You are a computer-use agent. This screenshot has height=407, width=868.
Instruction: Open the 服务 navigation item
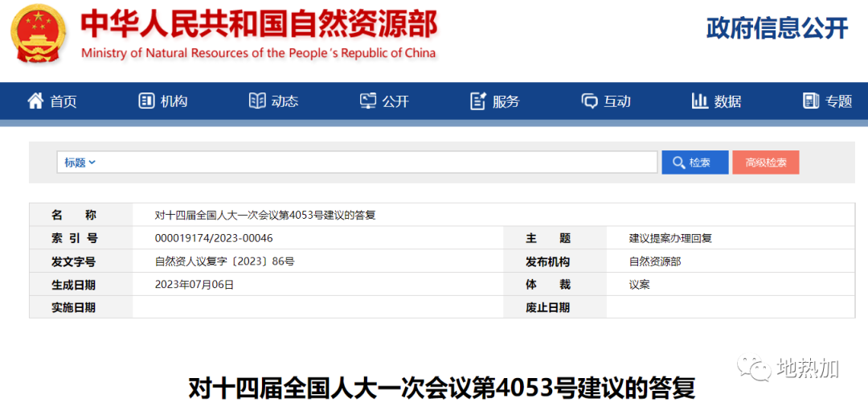pos(495,101)
